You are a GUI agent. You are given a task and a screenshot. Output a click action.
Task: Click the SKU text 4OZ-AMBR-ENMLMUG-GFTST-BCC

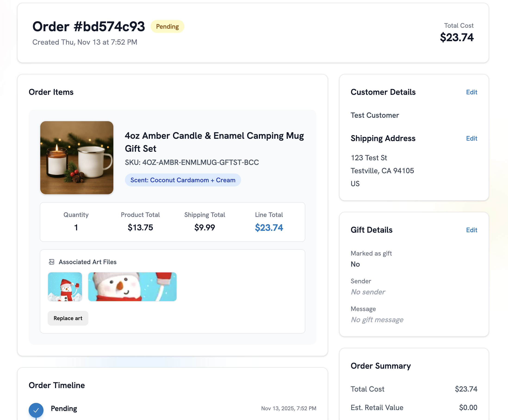pos(192,163)
